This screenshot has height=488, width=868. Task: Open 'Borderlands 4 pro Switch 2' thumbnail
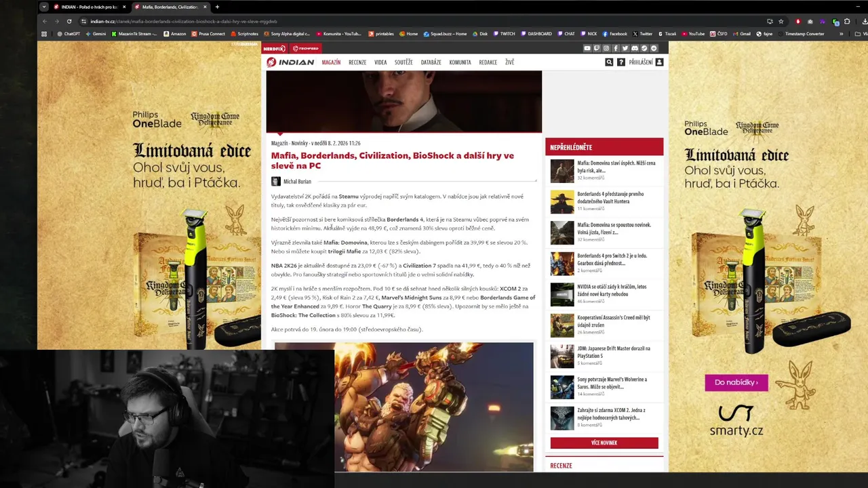[562, 264]
